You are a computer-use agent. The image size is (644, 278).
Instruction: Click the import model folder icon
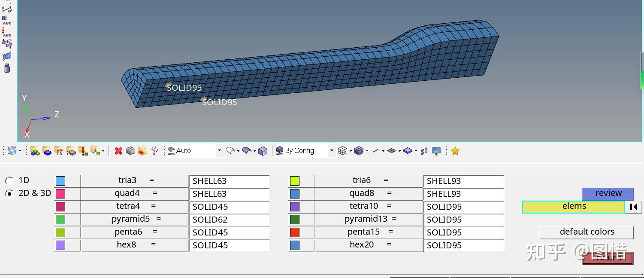(x=35, y=150)
